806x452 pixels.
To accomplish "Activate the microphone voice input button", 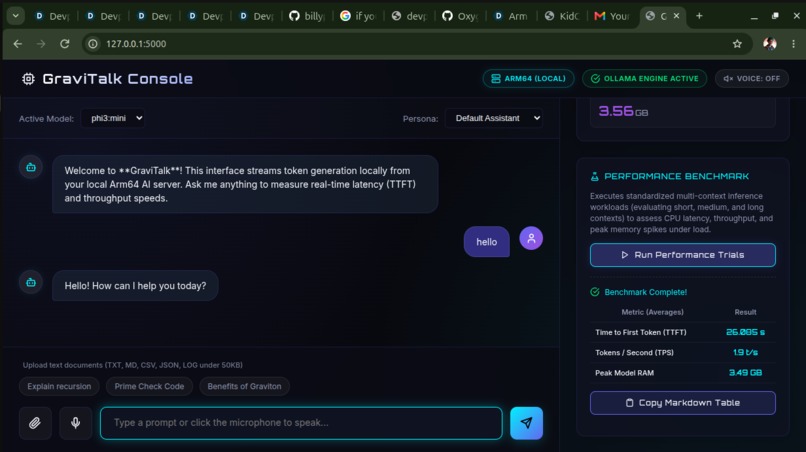I will tap(76, 423).
